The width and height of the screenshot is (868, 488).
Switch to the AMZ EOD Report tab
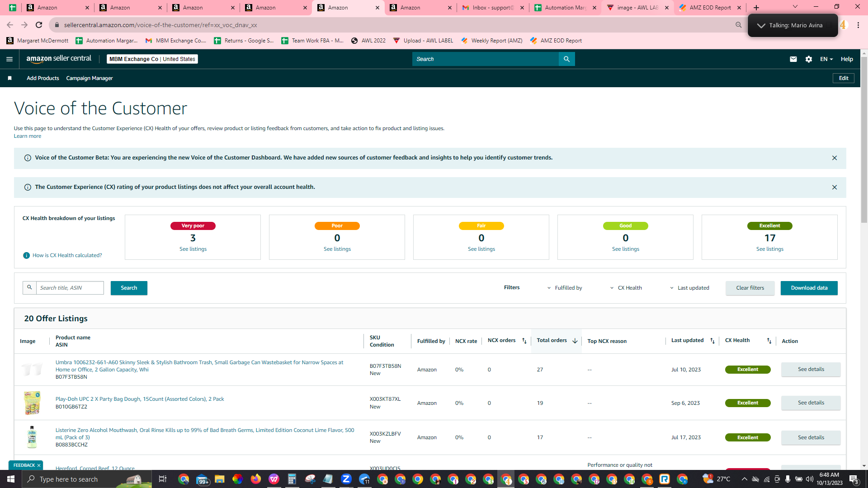tap(710, 8)
